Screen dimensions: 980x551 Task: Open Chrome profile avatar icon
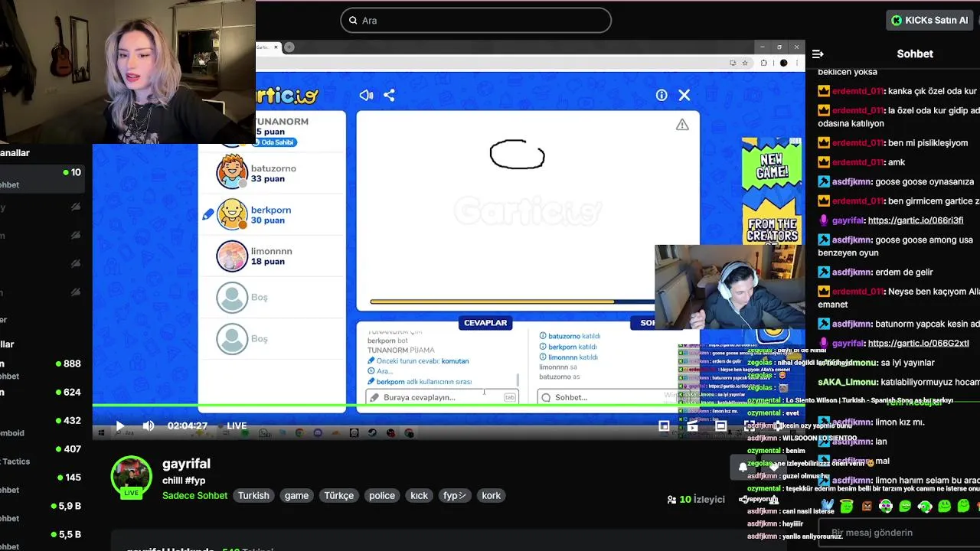[783, 63]
